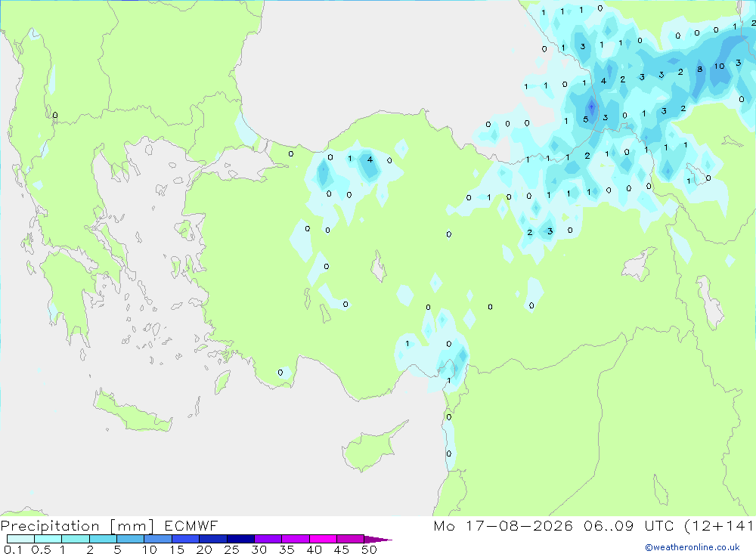The image size is (756, 554).
Task: Click the purple arrow tip above 50 mm
Action: (378, 540)
